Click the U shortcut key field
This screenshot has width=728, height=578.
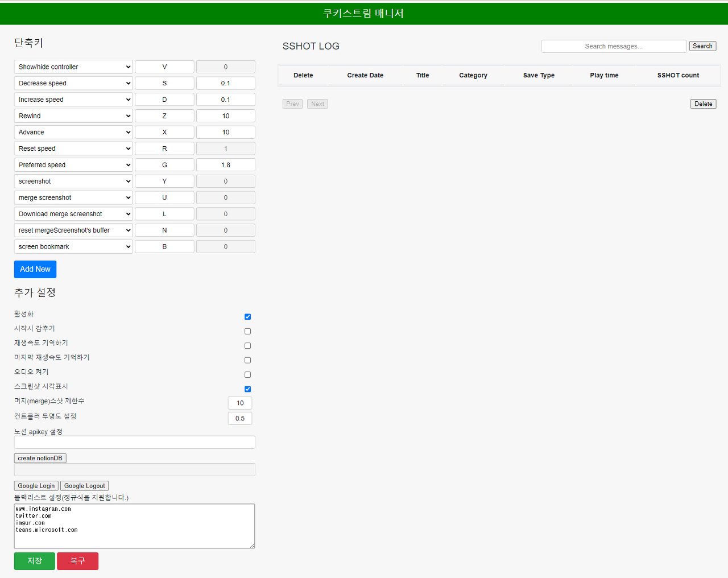point(164,197)
